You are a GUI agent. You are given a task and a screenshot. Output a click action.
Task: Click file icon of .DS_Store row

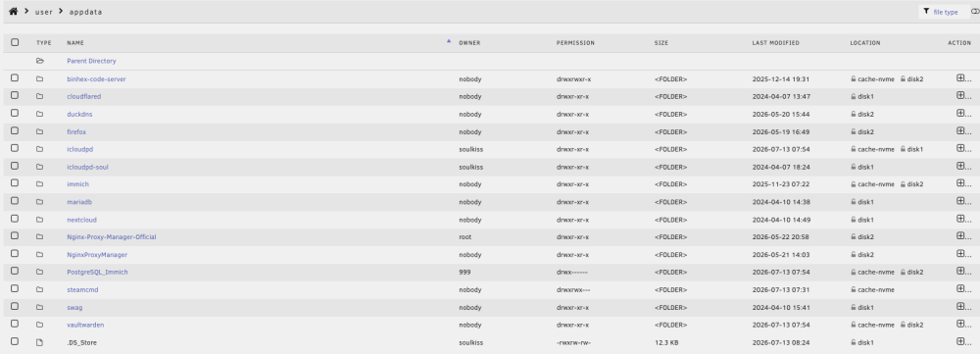tap(40, 342)
